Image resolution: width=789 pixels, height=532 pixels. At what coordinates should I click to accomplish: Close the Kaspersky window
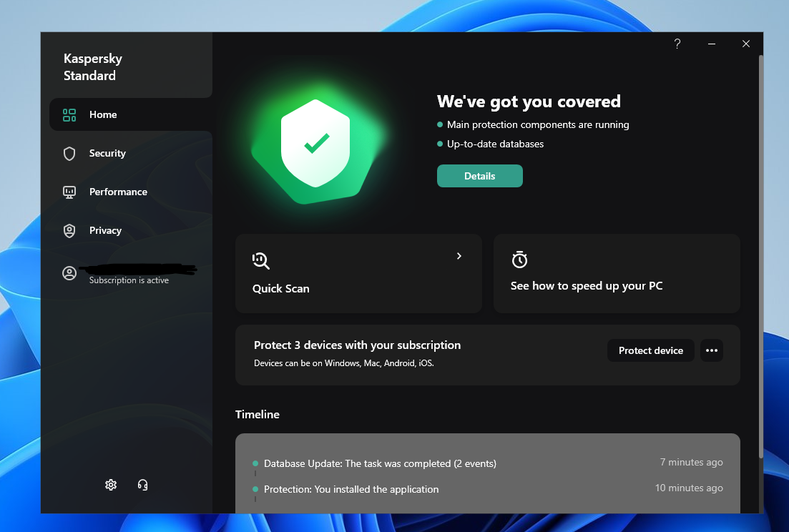[x=746, y=44]
